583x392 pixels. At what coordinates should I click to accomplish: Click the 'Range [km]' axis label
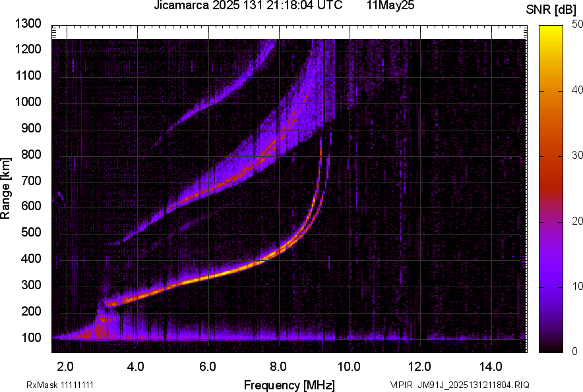click(x=6, y=189)
